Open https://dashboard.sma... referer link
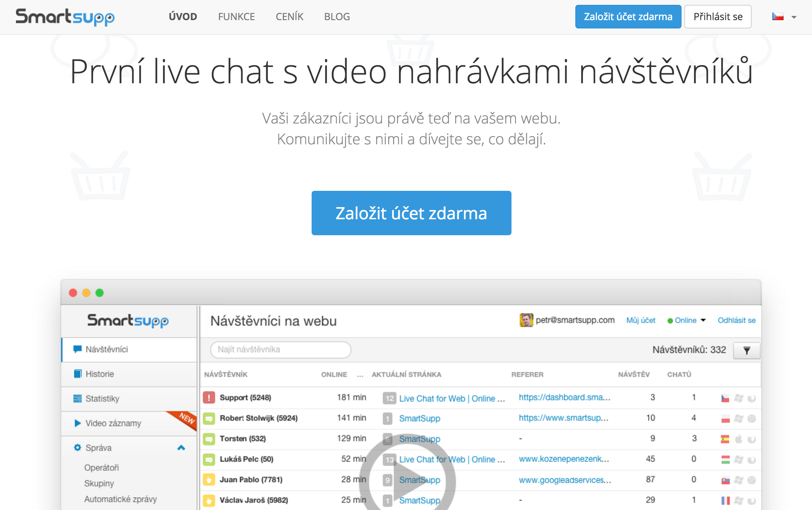 pos(564,397)
